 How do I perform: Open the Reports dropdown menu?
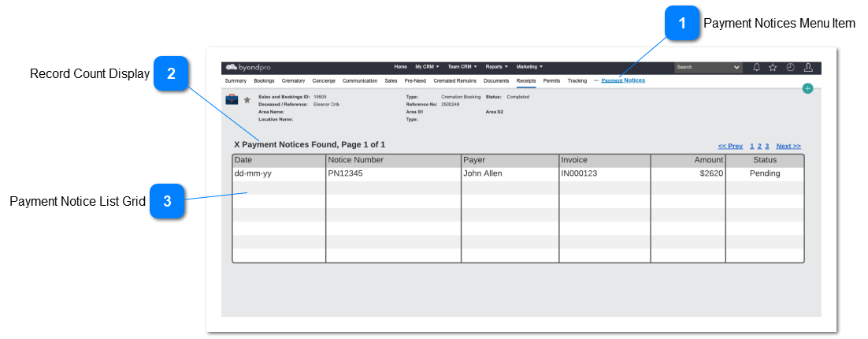(x=497, y=67)
